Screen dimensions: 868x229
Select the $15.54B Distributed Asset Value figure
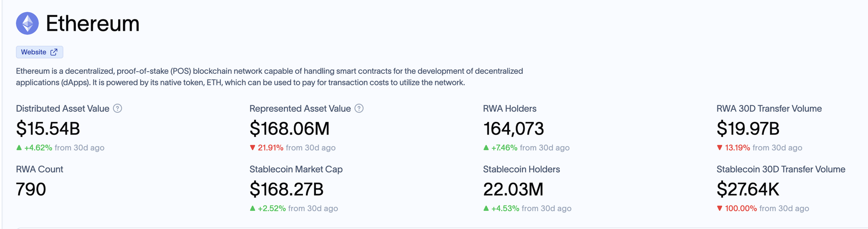(48, 129)
